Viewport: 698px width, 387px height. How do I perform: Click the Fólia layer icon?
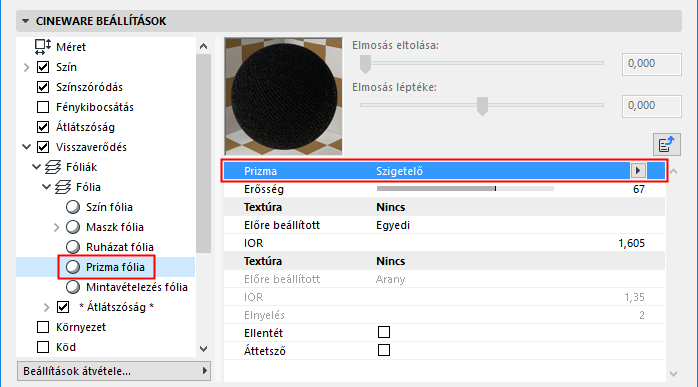coord(63,187)
